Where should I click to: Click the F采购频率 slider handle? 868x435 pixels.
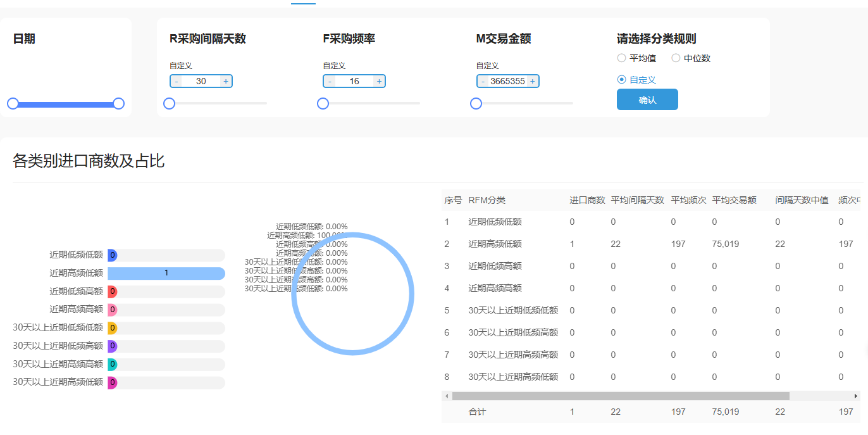tap(323, 104)
